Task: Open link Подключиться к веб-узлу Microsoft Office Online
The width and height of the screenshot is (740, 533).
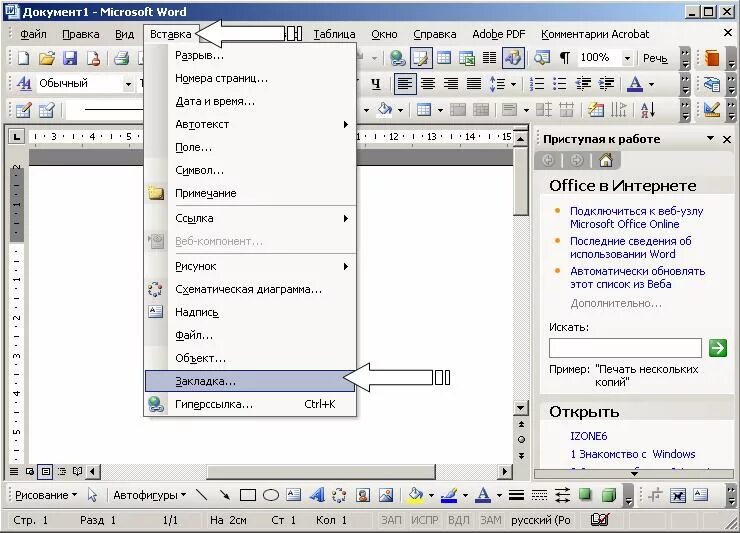Action: [636, 218]
